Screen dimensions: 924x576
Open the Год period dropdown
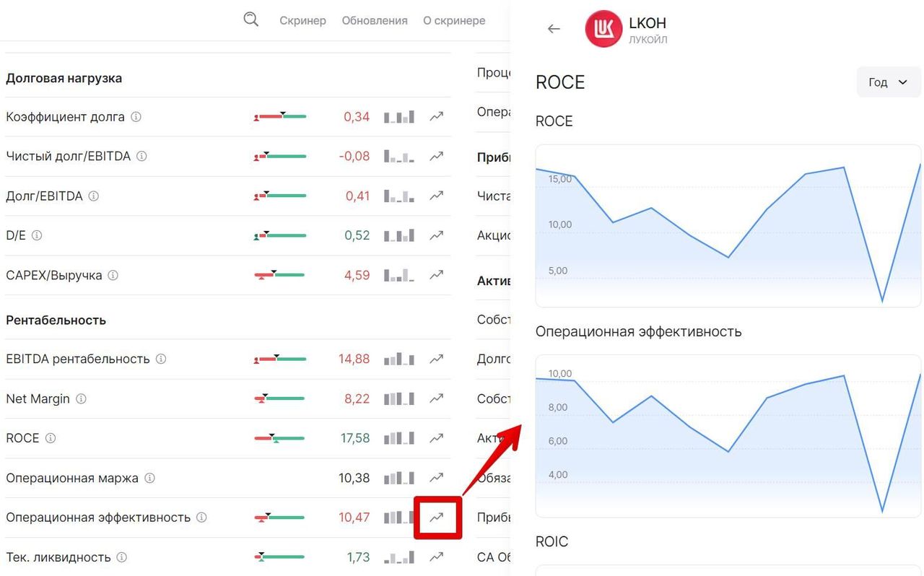(888, 82)
